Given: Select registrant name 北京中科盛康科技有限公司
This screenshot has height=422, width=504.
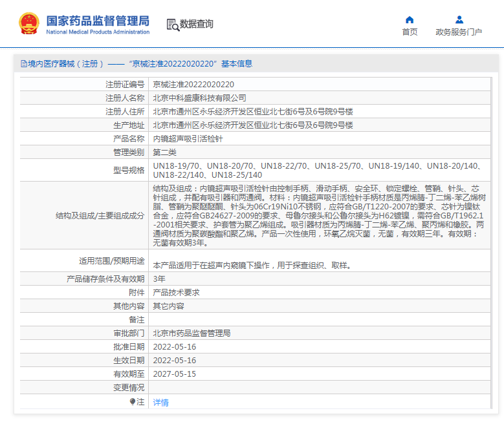Looking at the screenshot, I should point(200,98).
